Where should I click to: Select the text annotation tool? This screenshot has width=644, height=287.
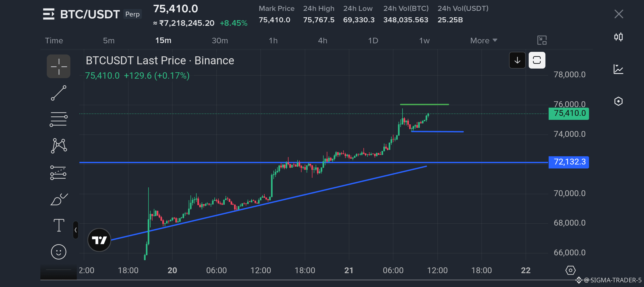(59, 225)
